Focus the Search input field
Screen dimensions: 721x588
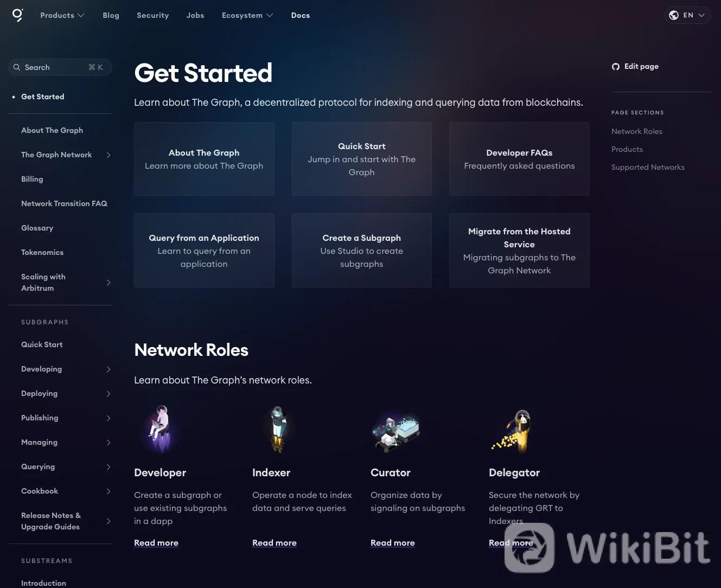pyautogui.click(x=60, y=67)
